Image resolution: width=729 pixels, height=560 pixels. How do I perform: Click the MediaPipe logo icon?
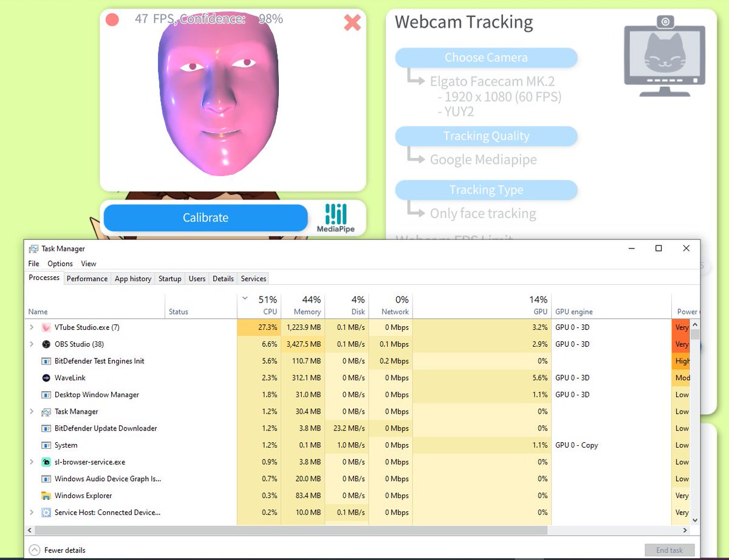[336, 219]
